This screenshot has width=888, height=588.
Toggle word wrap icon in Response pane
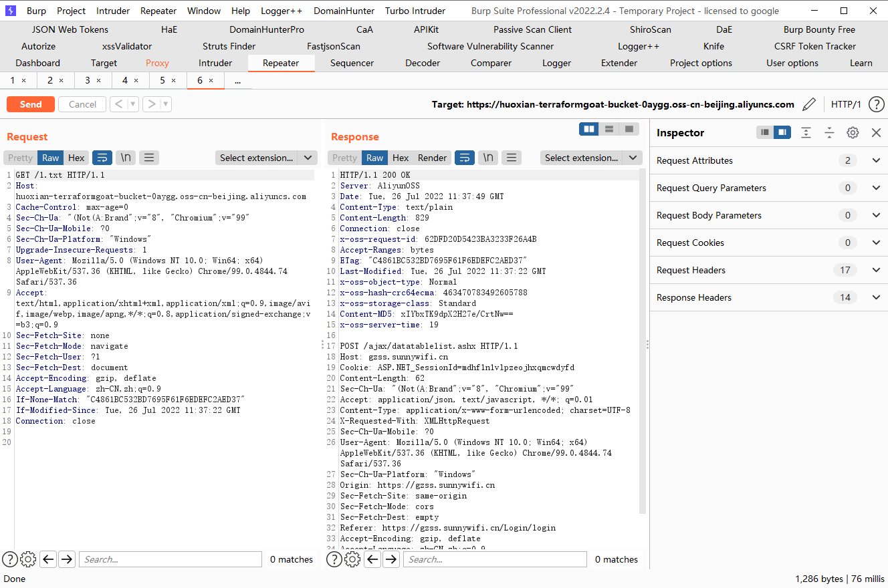tap(465, 158)
